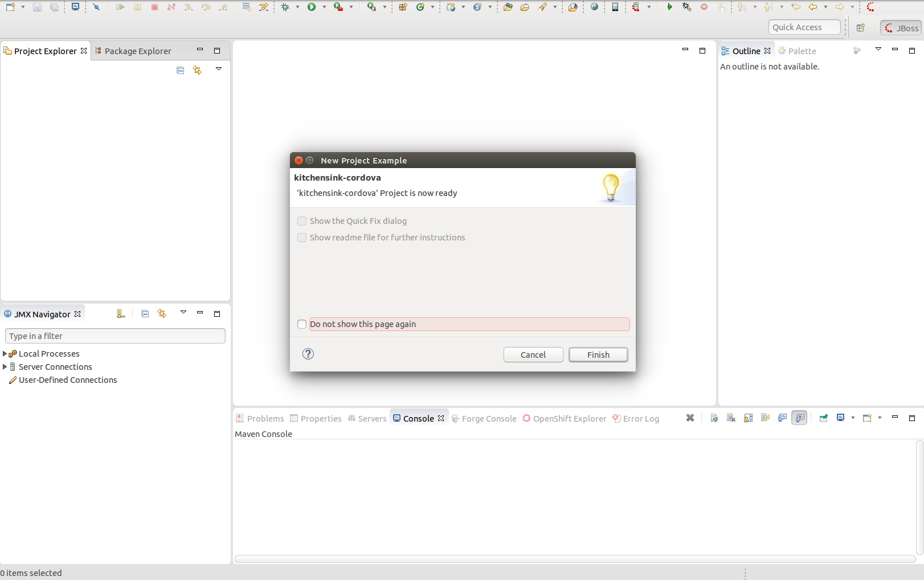Click the Console vertical scrollbar
Viewport: 924px width, 580px height.
click(x=919, y=497)
